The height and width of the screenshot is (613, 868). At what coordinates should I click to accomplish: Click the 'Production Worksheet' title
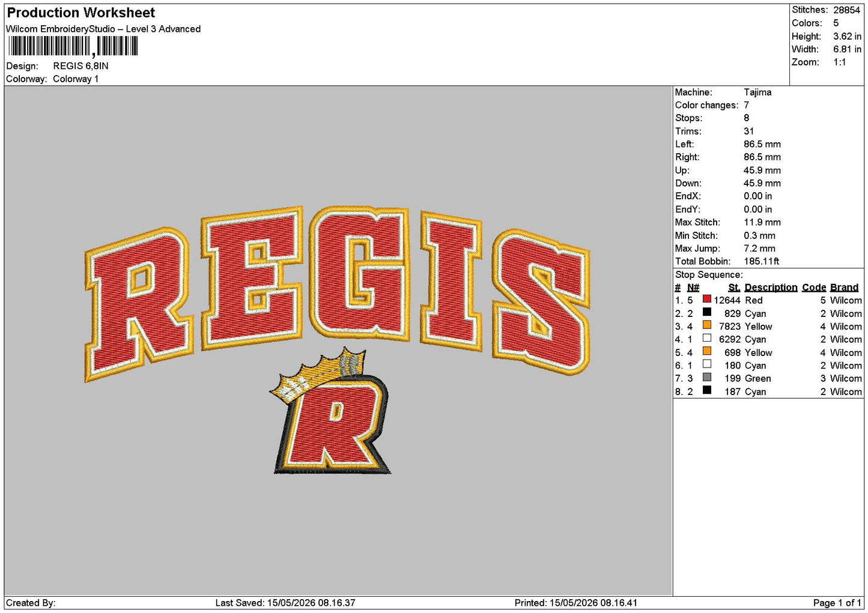(80, 13)
